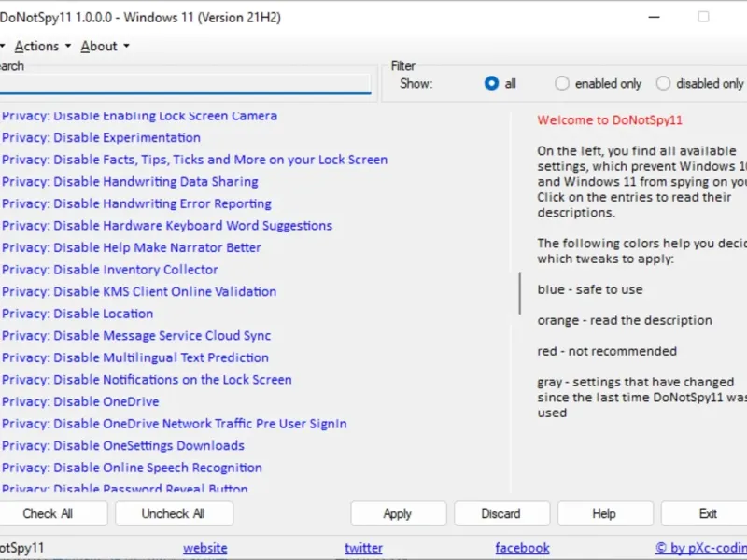This screenshot has width=747, height=560.
Task: Click the 'red - not recommended' legend text
Action: point(607,351)
